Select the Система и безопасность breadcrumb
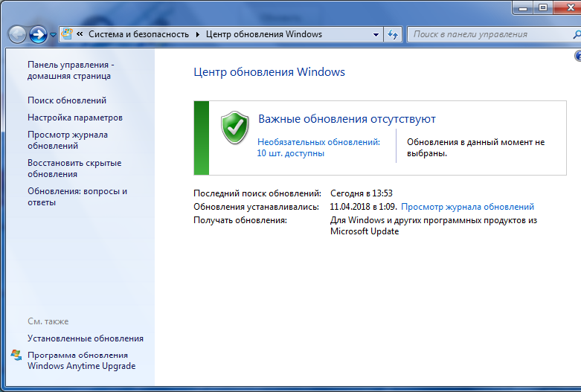The width and height of the screenshot is (581, 392). pyautogui.click(x=138, y=34)
